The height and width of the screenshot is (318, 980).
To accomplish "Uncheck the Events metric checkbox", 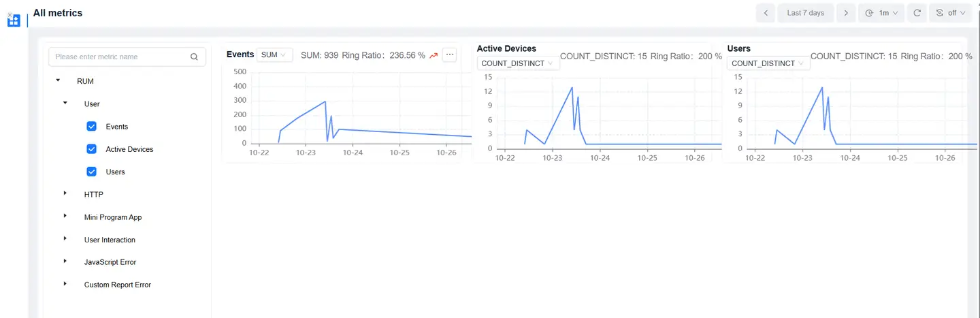I will pos(92,127).
